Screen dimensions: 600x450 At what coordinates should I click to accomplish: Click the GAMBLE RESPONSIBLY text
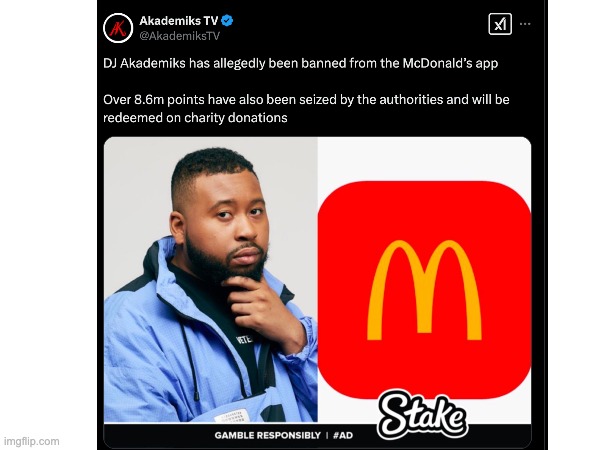[267, 435]
